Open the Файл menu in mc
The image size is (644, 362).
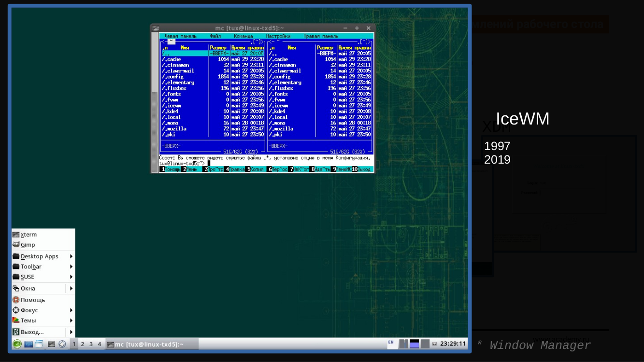(x=215, y=36)
